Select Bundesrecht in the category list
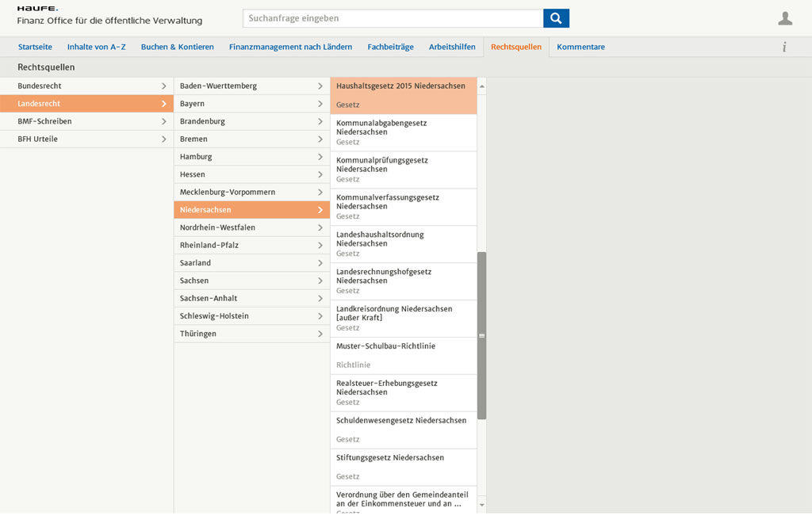Image resolution: width=812 pixels, height=531 pixels. coord(86,86)
